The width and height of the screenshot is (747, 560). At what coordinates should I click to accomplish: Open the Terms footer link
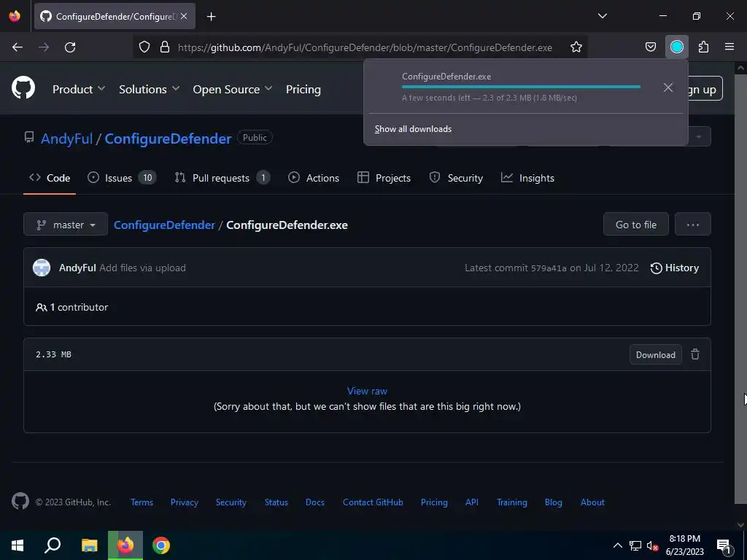[x=142, y=502]
